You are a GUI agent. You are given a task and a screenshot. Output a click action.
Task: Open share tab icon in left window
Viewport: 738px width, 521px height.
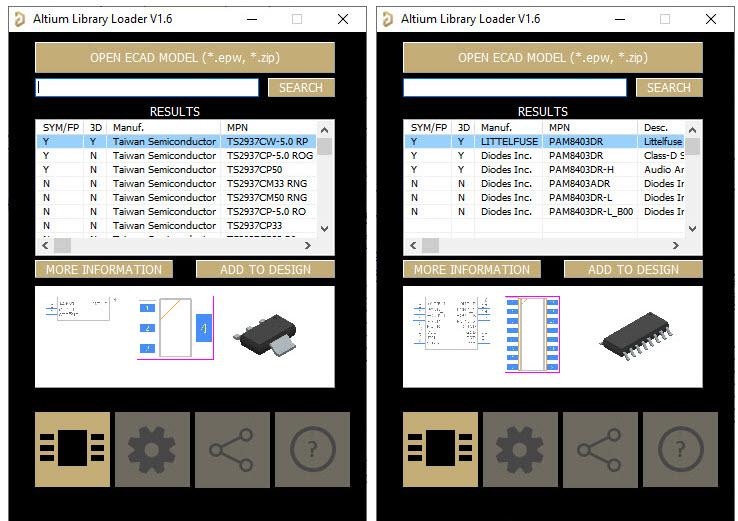coord(233,449)
